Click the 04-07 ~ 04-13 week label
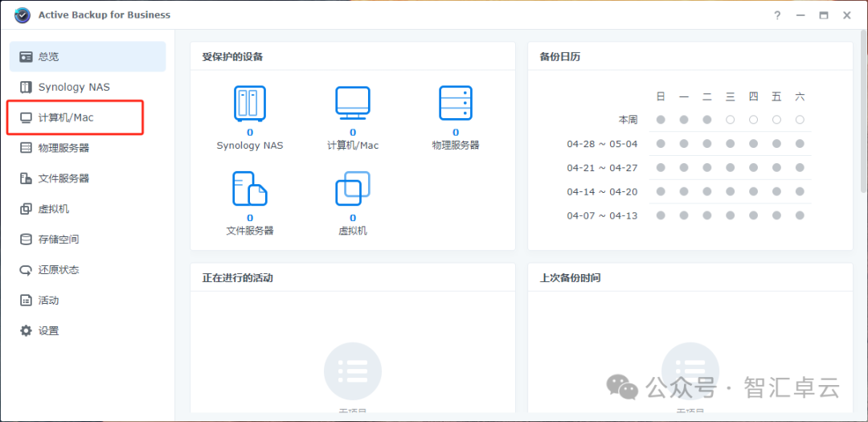The width and height of the screenshot is (868, 422). click(602, 215)
